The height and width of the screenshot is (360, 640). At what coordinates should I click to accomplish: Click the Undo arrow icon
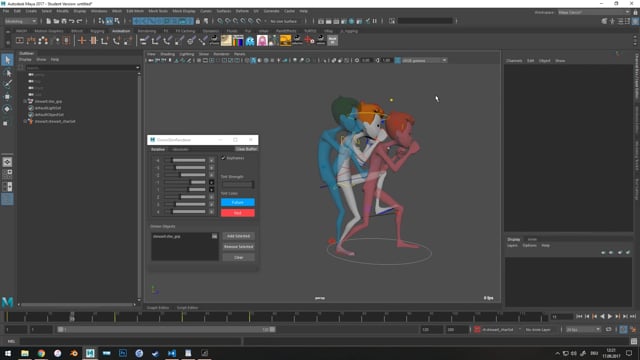point(71,21)
